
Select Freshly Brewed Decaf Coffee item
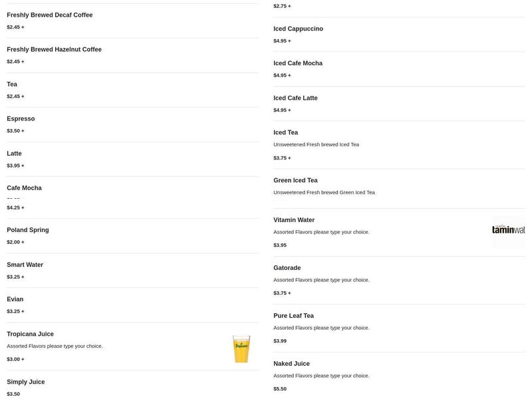click(50, 15)
